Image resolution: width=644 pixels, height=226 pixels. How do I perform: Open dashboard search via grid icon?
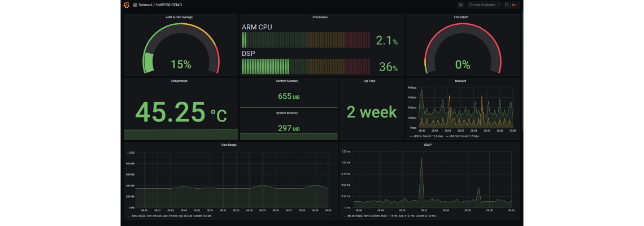pyautogui.click(x=134, y=5)
